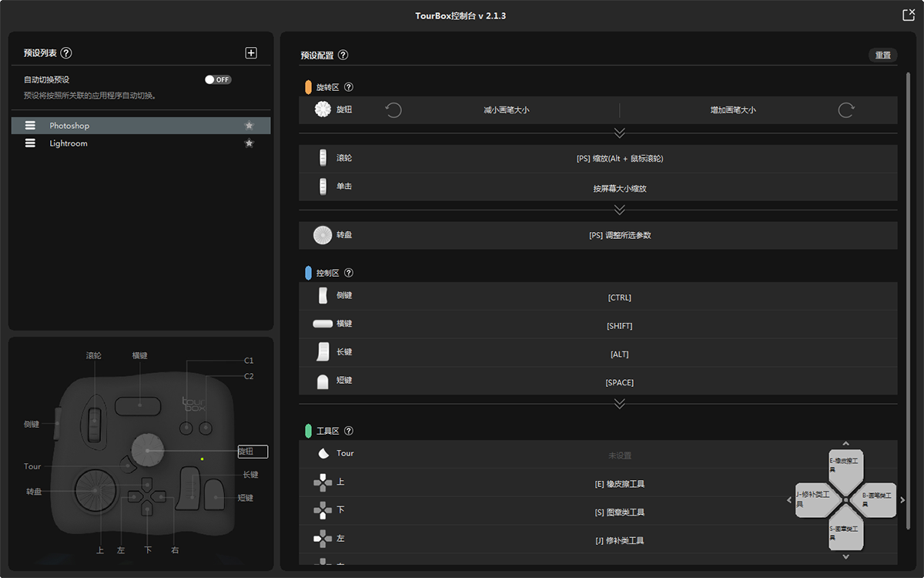
Task: Star the Photoshop preset
Action: click(x=249, y=126)
